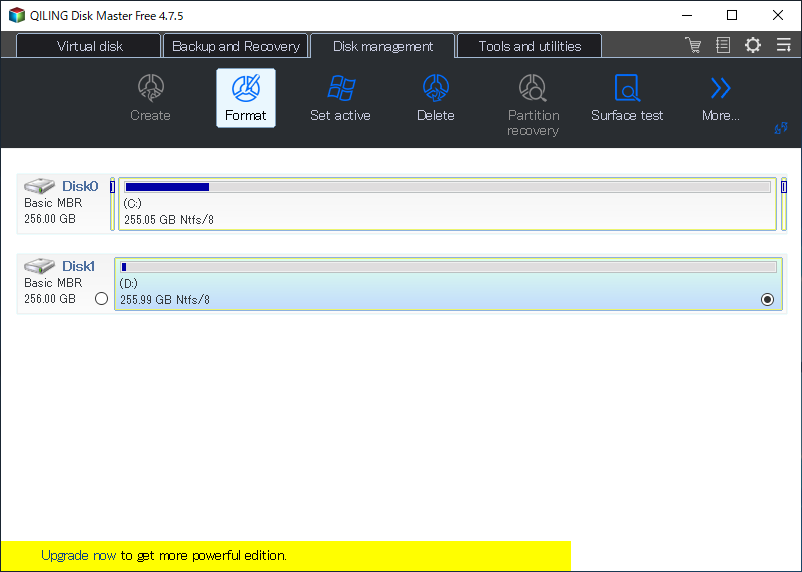Click the Set active tool
The image size is (802, 572).
click(x=340, y=98)
